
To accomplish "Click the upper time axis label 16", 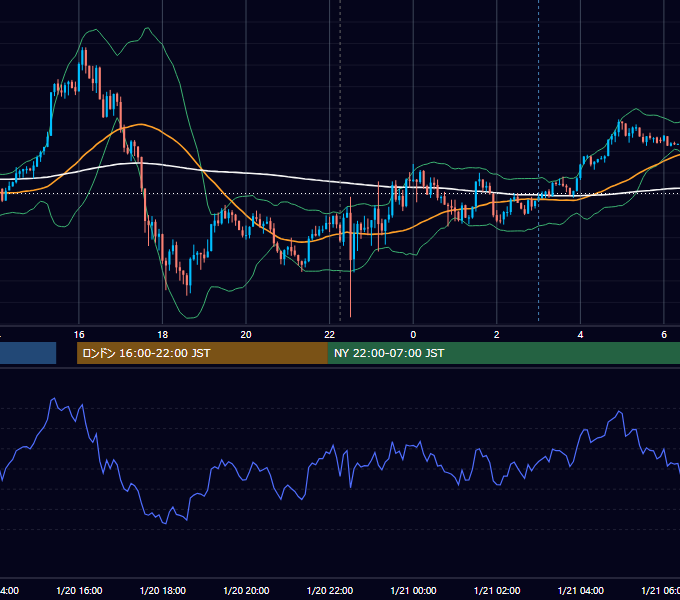I will [79, 334].
